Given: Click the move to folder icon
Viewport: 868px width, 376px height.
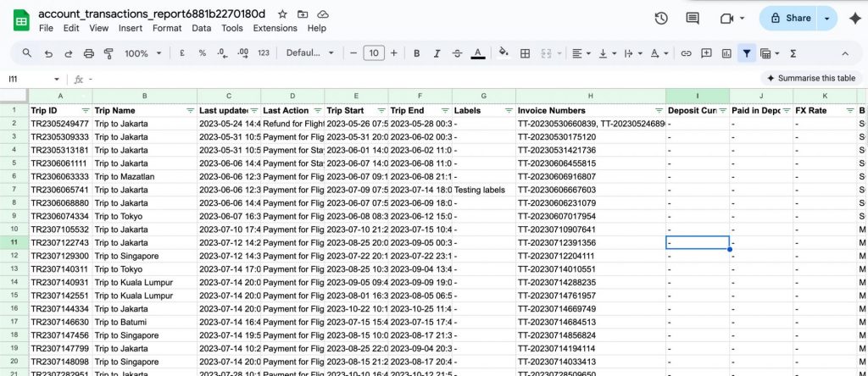Looking at the screenshot, I should (303, 14).
